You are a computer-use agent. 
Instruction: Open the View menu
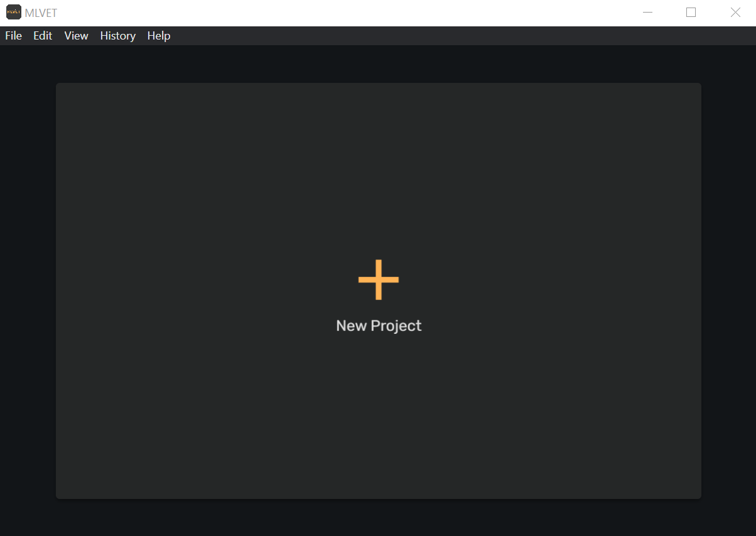76,36
